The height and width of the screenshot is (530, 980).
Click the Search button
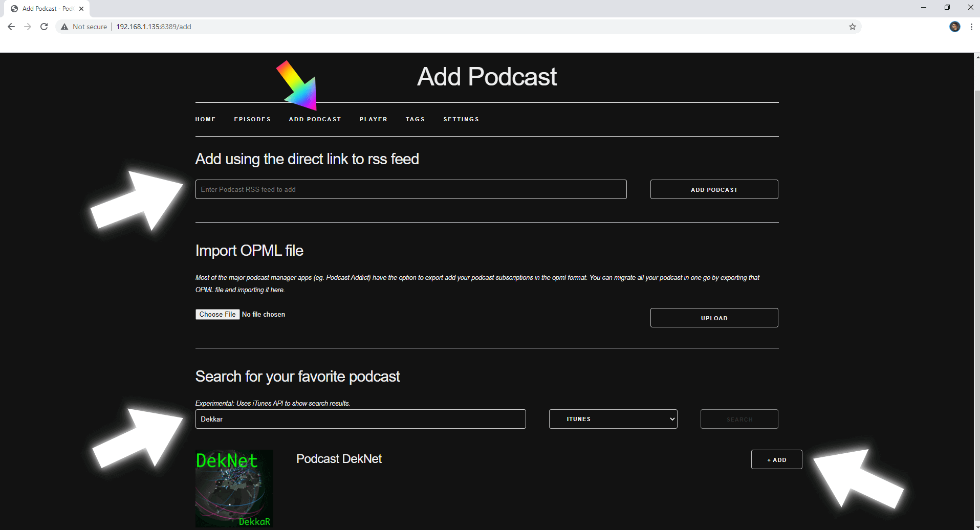tap(739, 419)
